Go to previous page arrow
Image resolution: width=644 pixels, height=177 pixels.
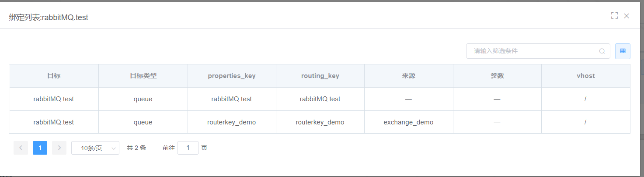(21, 148)
